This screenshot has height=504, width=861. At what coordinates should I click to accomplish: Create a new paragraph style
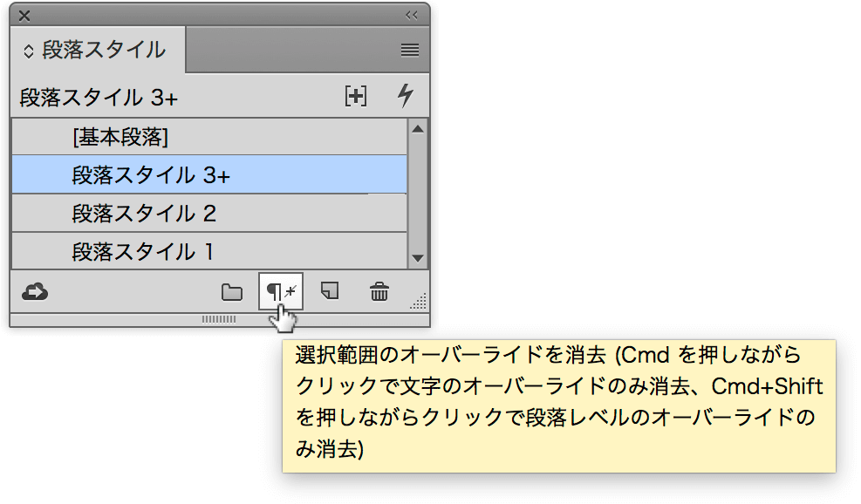point(330,291)
